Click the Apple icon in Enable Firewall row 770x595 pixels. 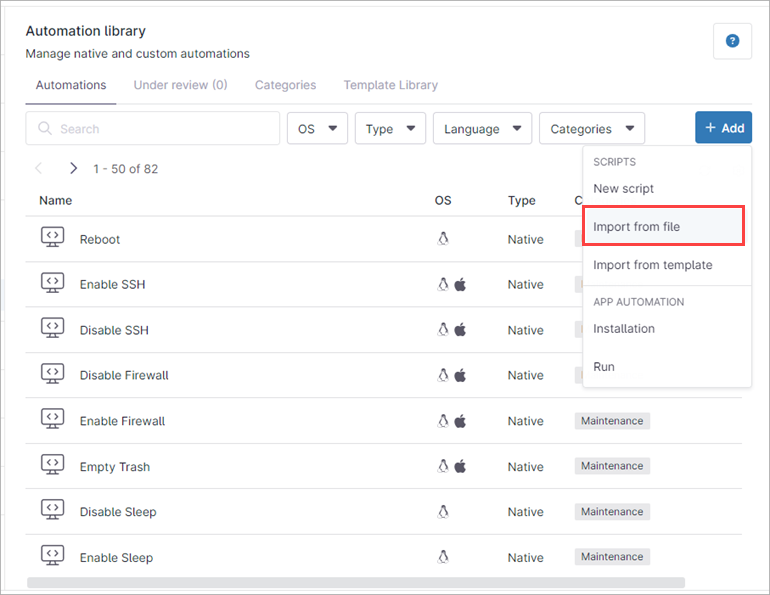tap(460, 421)
